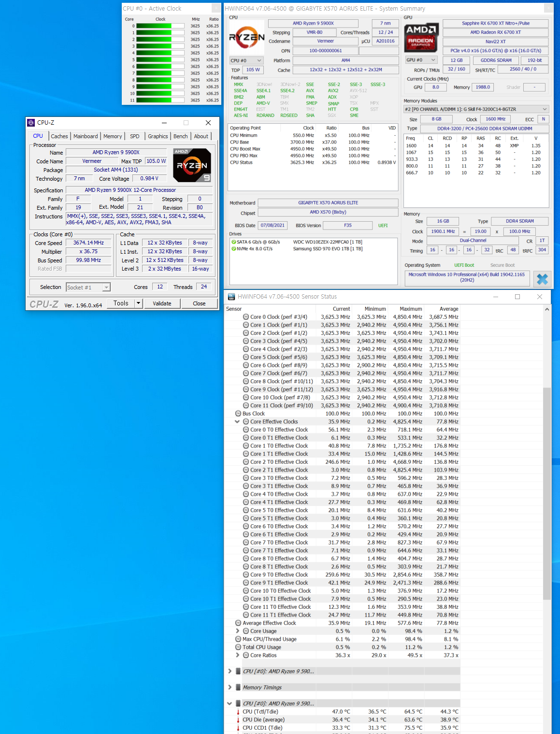Click the core 11 clock bar in Active Clock
The image size is (560, 734).
tap(160, 101)
